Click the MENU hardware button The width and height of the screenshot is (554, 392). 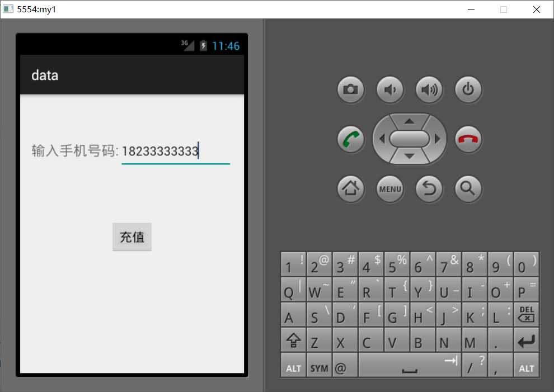click(389, 189)
